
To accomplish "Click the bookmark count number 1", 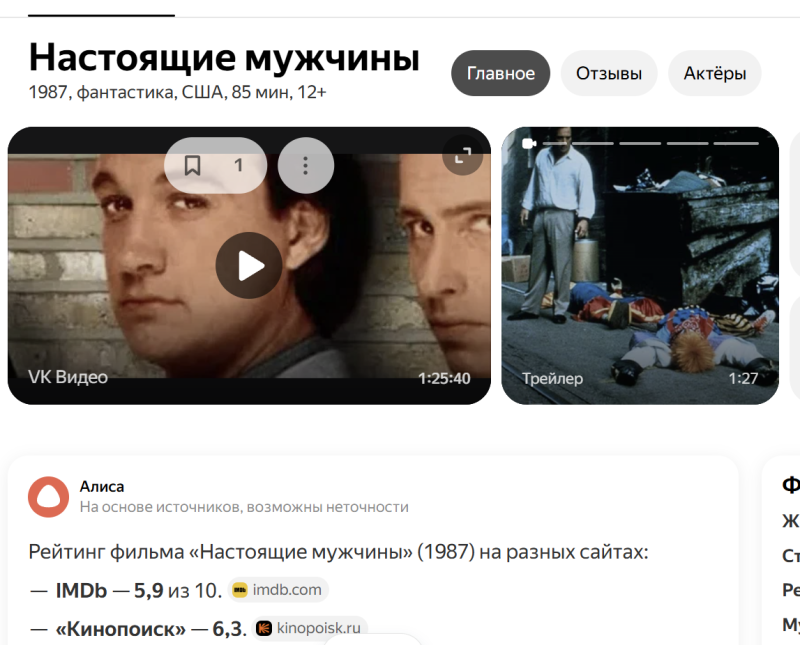I will (x=238, y=165).
